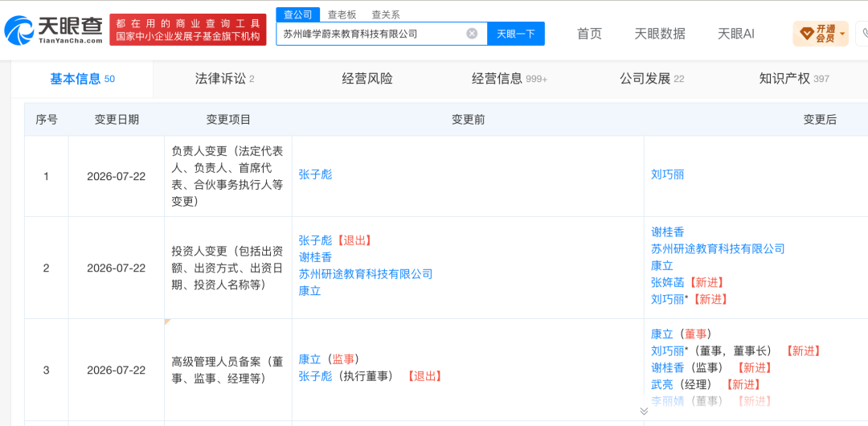
Task: Click the red banner 都在用的商业查询工具
Action: coord(187,30)
